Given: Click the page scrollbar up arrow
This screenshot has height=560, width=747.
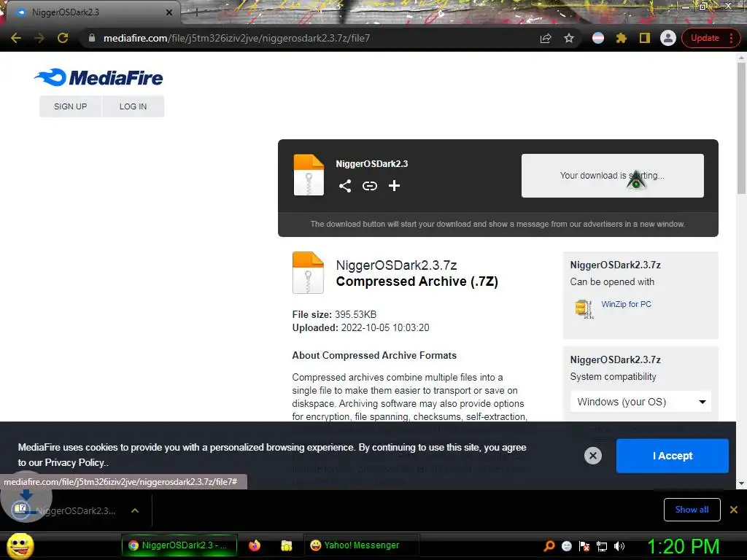Looking at the screenshot, I should click(741, 58).
